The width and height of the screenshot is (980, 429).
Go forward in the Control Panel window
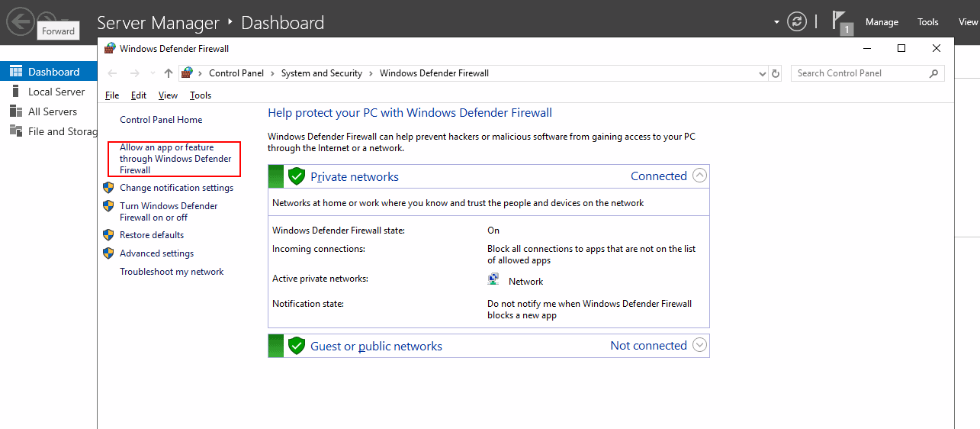coord(135,73)
